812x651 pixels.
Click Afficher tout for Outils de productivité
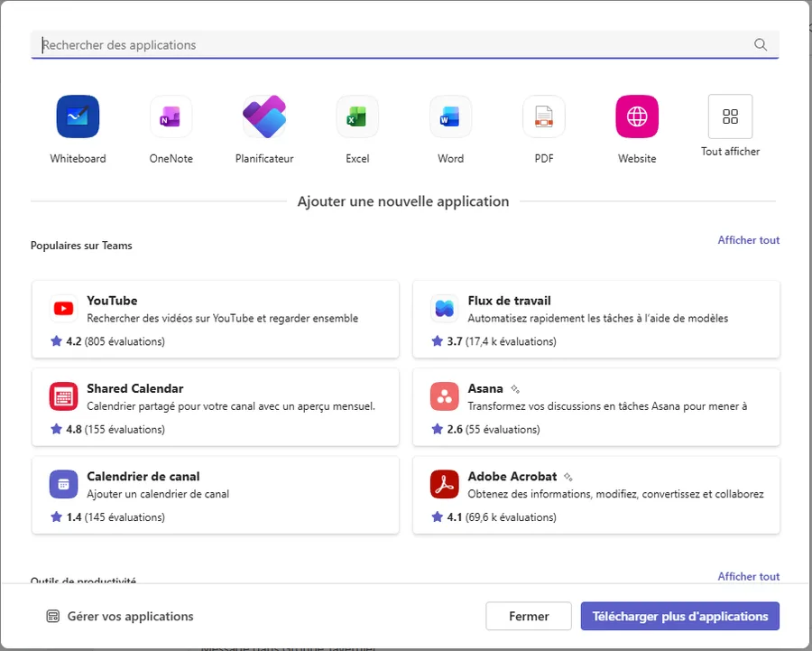coord(748,576)
